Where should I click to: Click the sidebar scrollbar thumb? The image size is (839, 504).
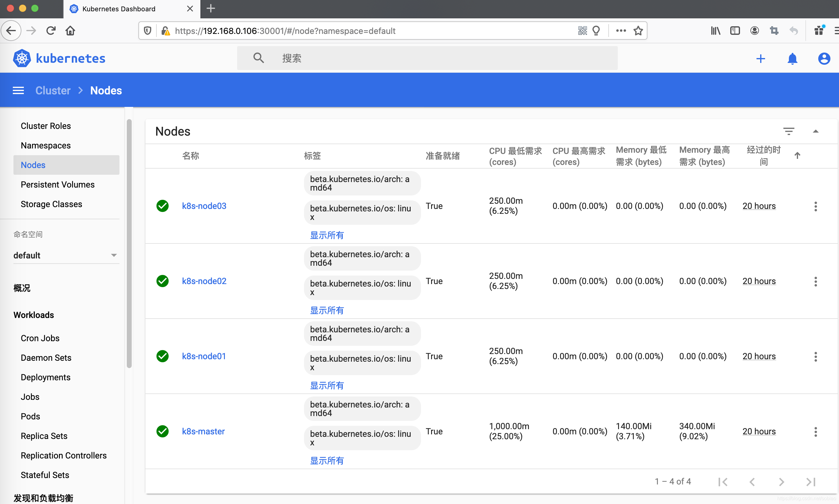129,243
